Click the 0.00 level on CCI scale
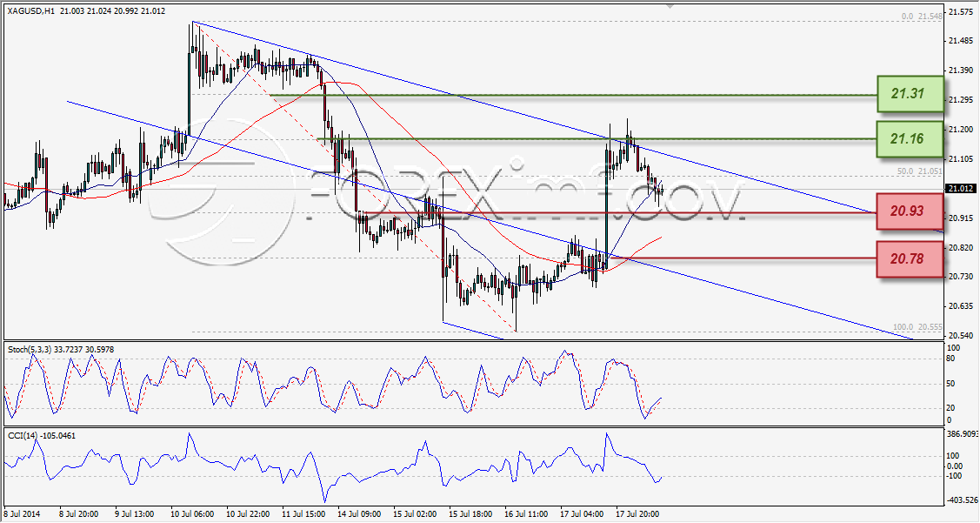Image resolution: width=980 pixels, height=523 pixels. pos(957,466)
